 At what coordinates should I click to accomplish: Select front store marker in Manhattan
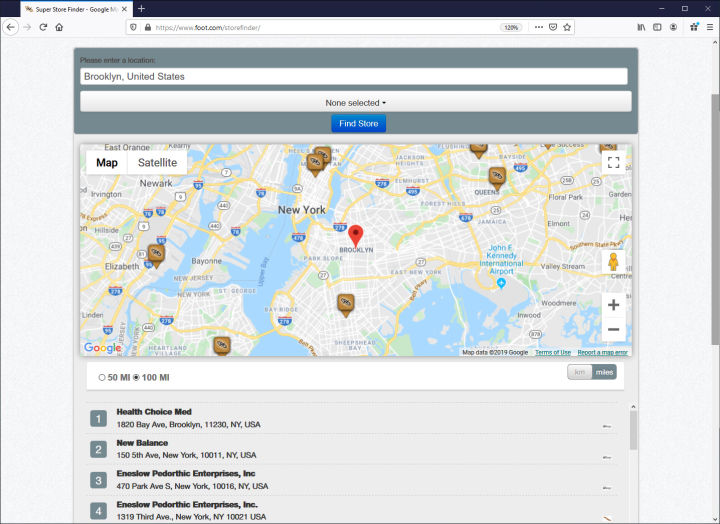pos(315,165)
